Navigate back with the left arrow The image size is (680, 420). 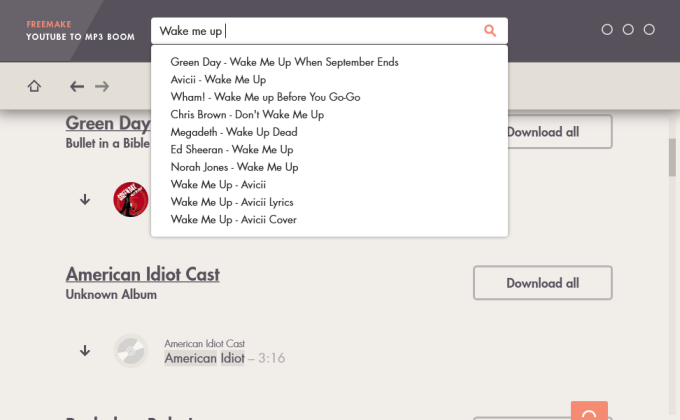point(77,86)
